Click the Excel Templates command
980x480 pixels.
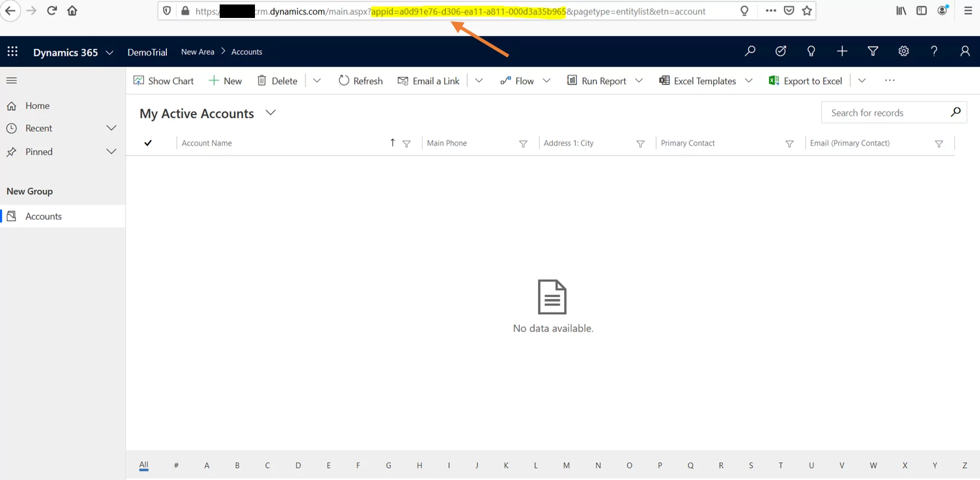(x=698, y=81)
